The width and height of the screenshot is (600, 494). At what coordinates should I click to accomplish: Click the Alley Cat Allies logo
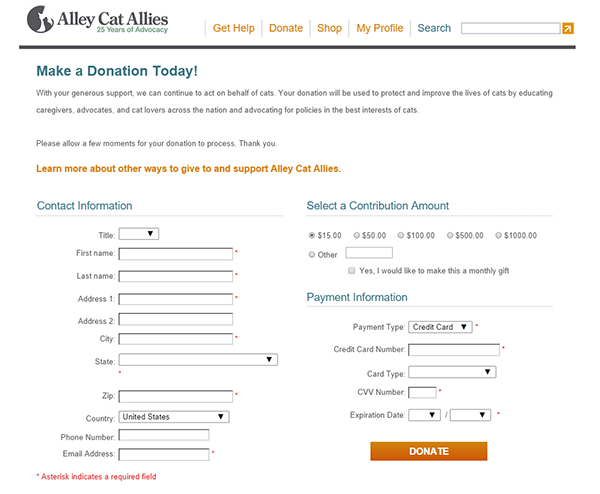[x=98, y=20]
